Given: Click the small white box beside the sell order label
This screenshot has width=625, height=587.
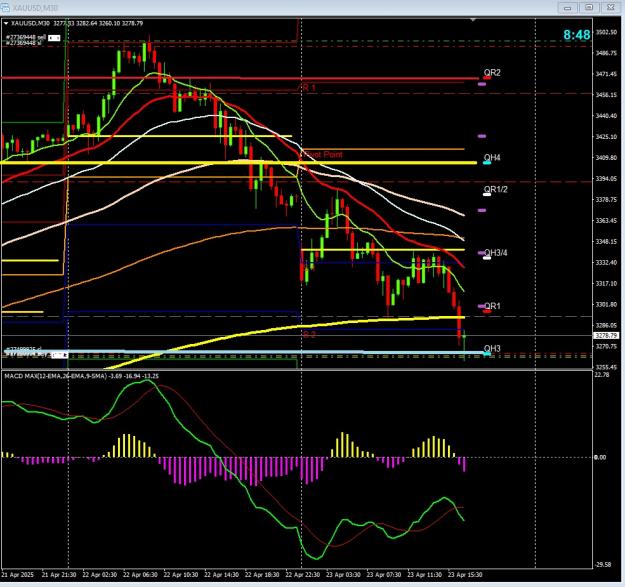Looking at the screenshot, I should [x=54, y=38].
